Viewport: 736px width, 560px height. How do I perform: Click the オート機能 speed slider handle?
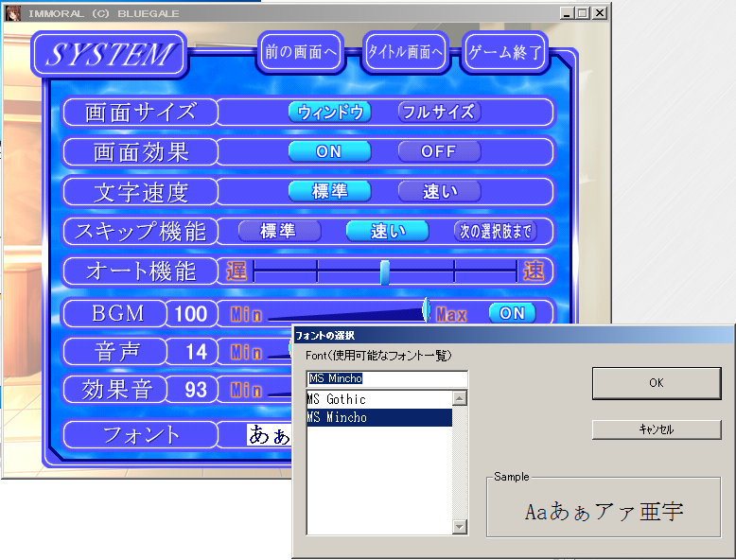[385, 271]
